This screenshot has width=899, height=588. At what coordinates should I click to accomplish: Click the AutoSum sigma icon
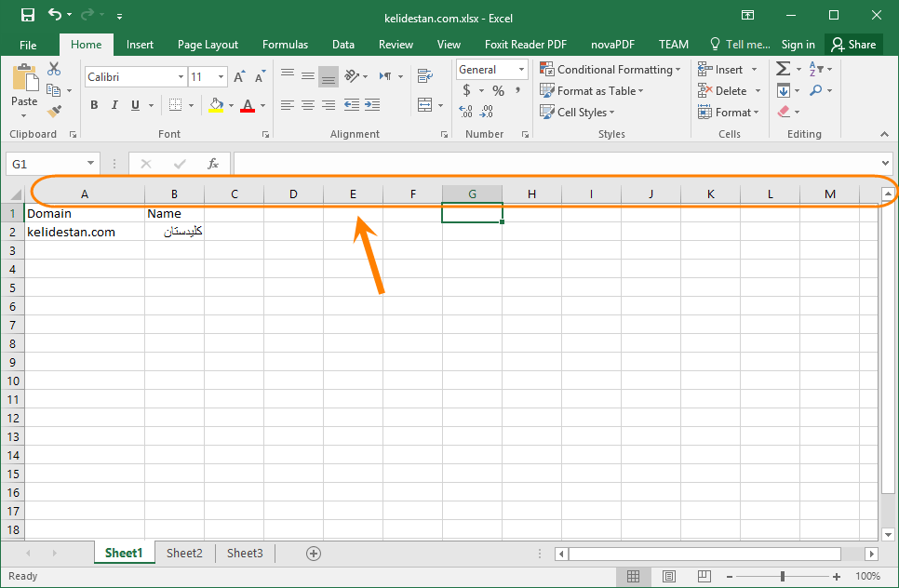[784, 69]
